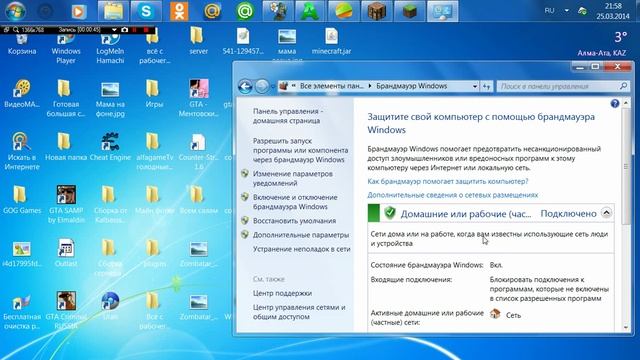Open the green @ agent icon
640x360 pixels.
click(x=244, y=11)
